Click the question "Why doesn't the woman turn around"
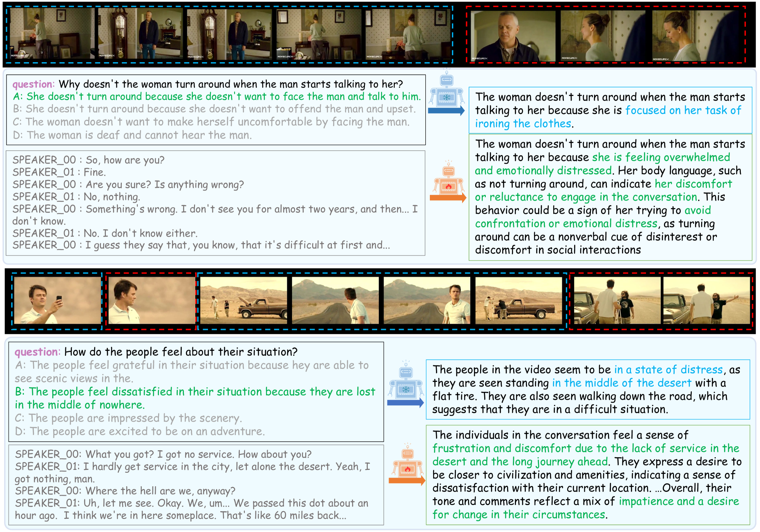This screenshot has height=532, width=760. click(x=208, y=84)
